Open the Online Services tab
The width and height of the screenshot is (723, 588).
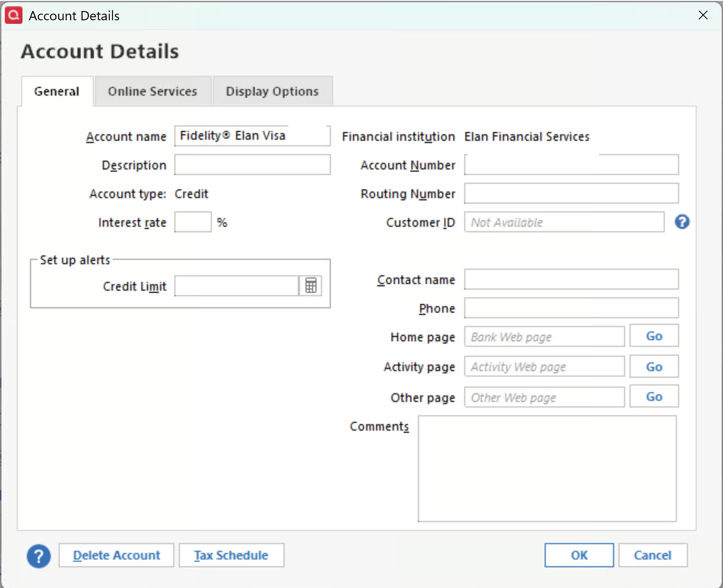coord(153,91)
